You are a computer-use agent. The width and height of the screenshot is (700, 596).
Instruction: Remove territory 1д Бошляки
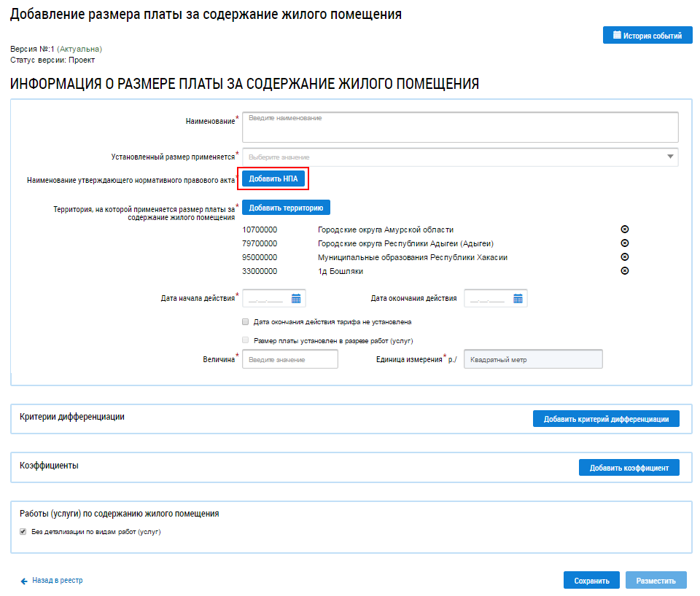625,271
